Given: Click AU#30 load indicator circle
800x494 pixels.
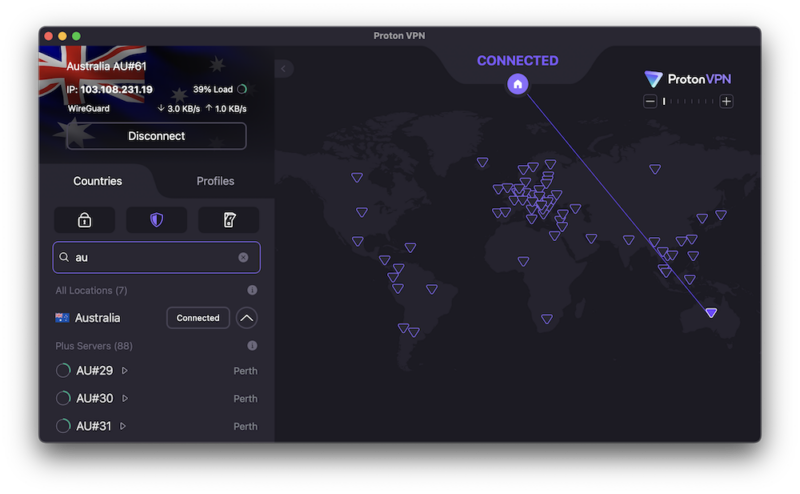Looking at the screenshot, I should click(x=63, y=398).
